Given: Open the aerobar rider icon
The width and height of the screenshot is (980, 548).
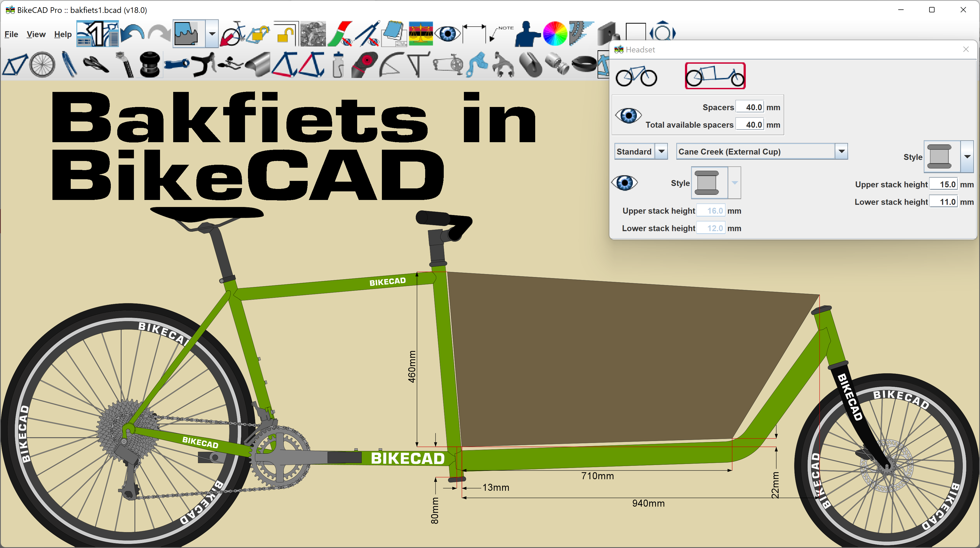Looking at the screenshot, I should coord(230,64).
